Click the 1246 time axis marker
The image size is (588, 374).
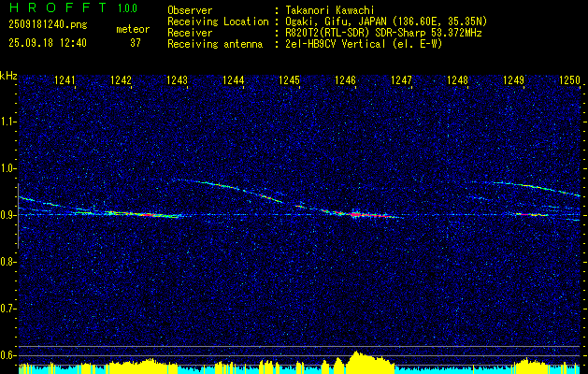pyautogui.click(x=345, y=80)
